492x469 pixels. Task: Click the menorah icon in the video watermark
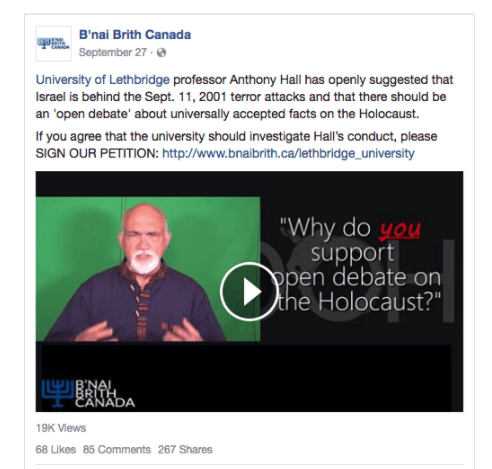click(x=57, y=393)
